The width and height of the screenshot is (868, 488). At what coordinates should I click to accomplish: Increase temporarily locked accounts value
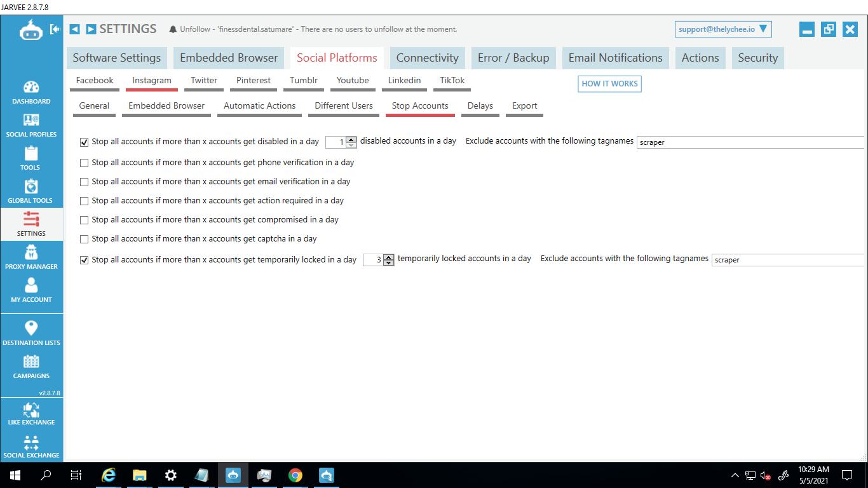click(389, 257)
